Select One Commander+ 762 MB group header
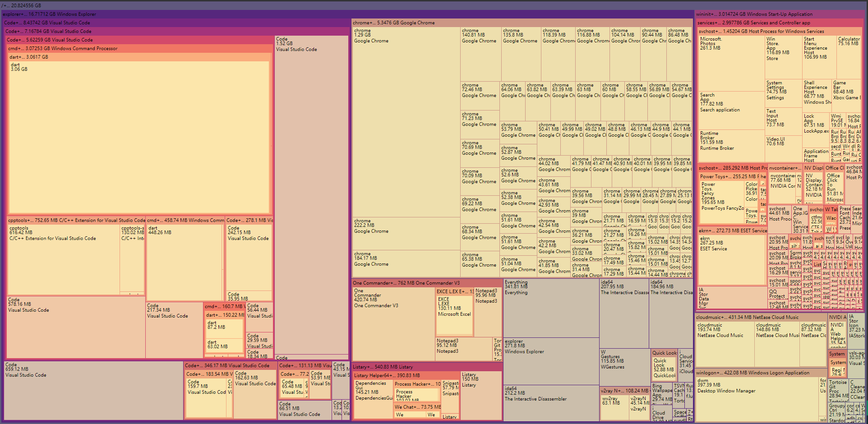The height and width of the screenshot is (424, 868). pyautogui.click(x=427, y=283)
